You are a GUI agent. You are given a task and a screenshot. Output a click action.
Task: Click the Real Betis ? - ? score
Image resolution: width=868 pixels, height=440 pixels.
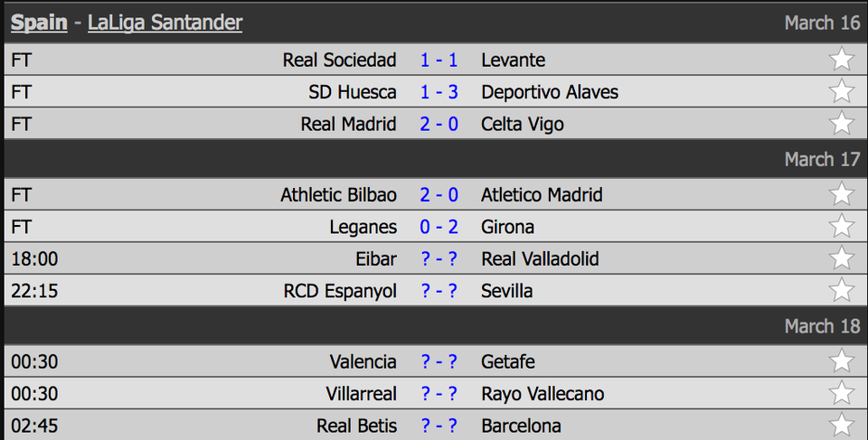click(439, 426)
